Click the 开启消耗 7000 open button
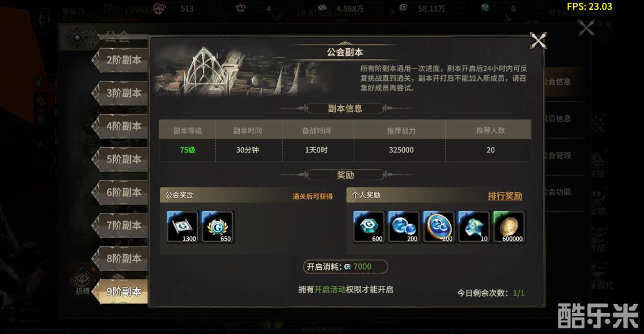 (345, 267)
